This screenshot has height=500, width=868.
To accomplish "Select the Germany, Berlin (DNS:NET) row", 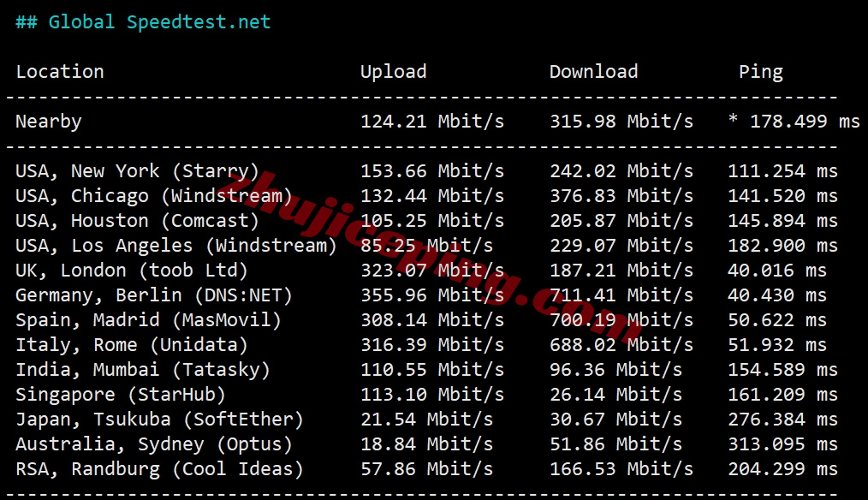I will click(420, 295).
